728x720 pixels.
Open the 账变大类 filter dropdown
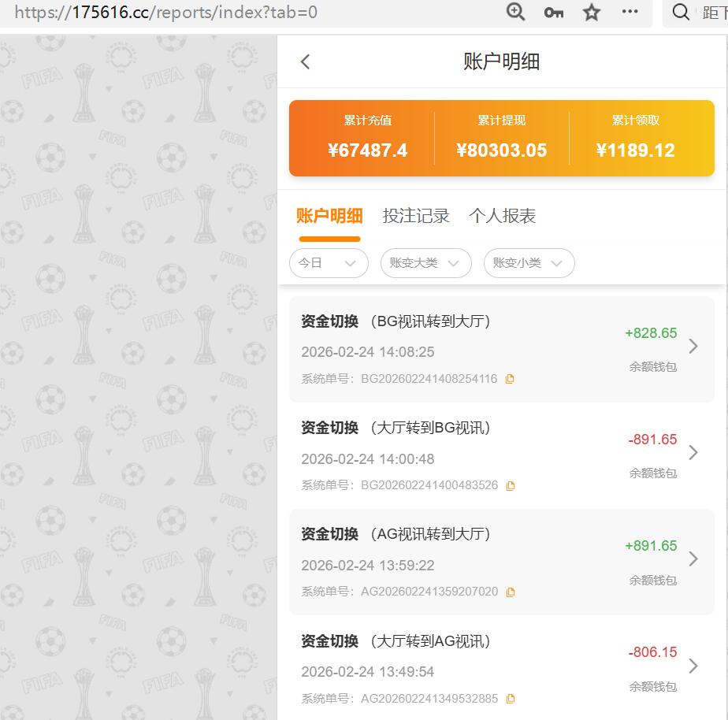tap(425, 263)
